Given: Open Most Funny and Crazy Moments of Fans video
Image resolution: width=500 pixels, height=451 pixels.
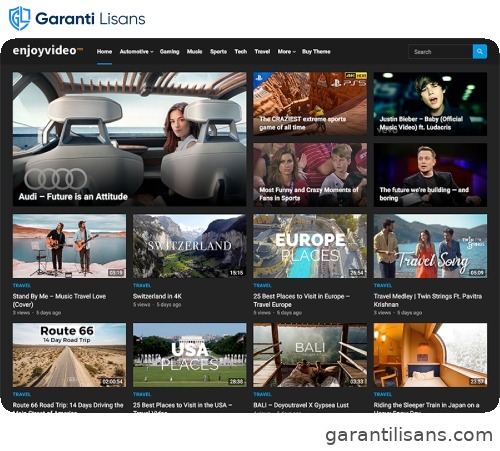Looking at the screenshot, I should (310, 175).
